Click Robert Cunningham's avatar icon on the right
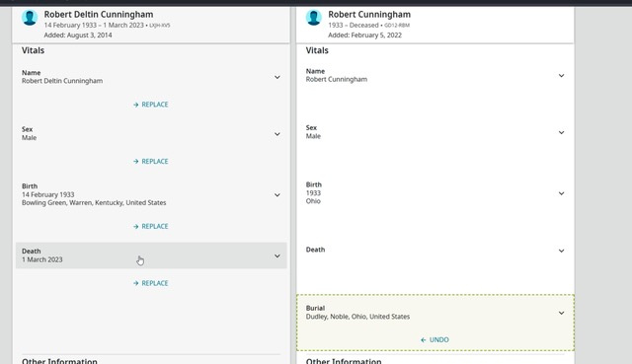The width and height of the screenshot is (632, 364). coord(314,18)
